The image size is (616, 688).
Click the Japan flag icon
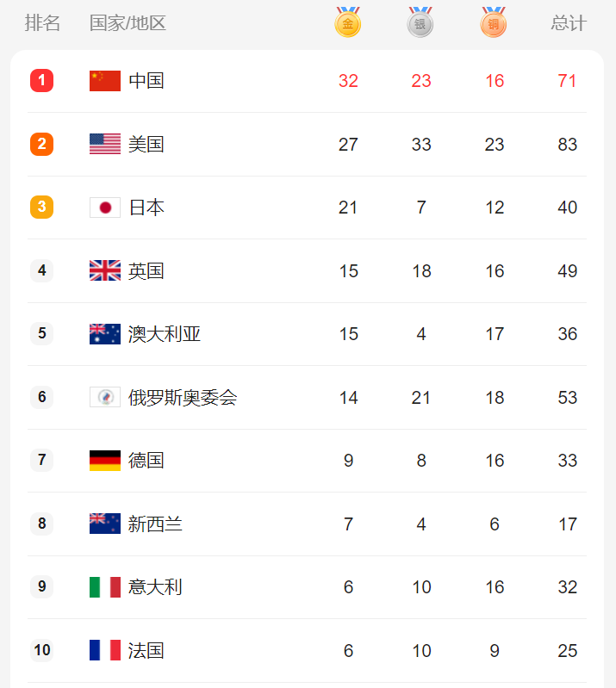coord(105,208)
